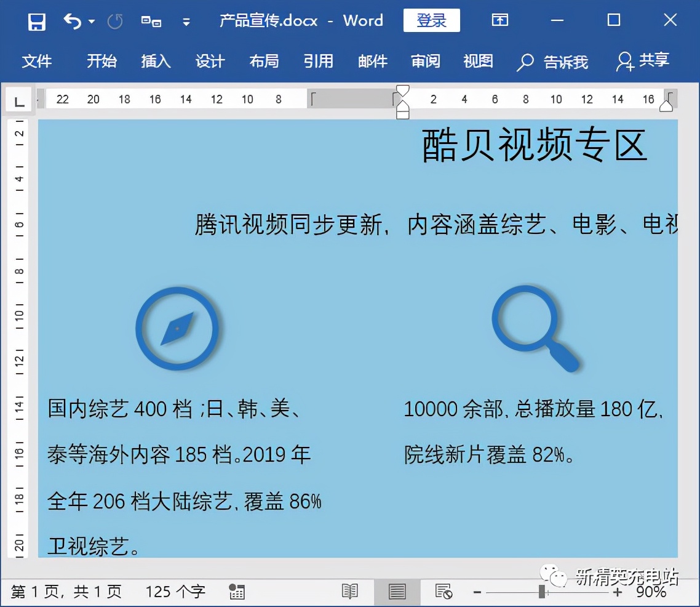700x607 pixels.
Task: Click the Undo arrow icon
Action: [71, 20]
